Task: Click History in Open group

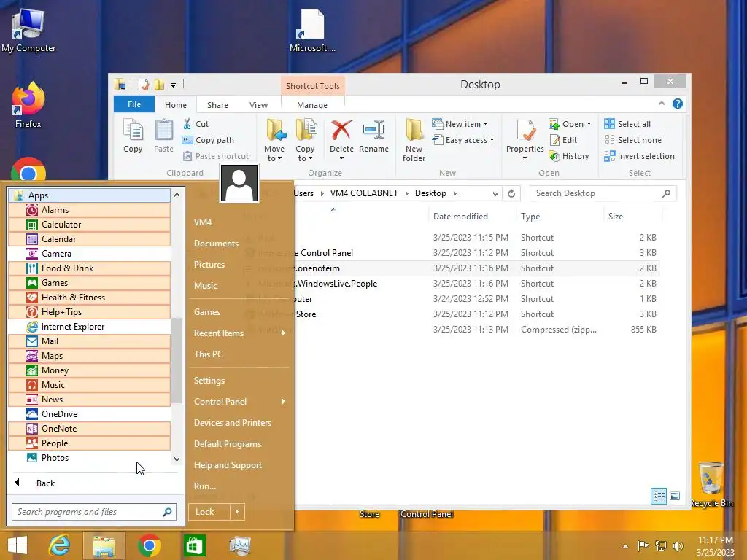Action: (x=569, y=156)
